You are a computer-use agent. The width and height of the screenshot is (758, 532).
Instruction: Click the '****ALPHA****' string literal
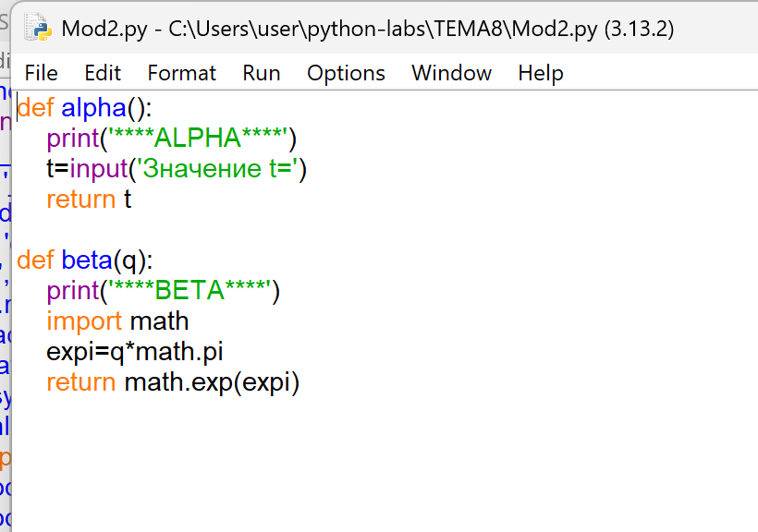point(198,139)
